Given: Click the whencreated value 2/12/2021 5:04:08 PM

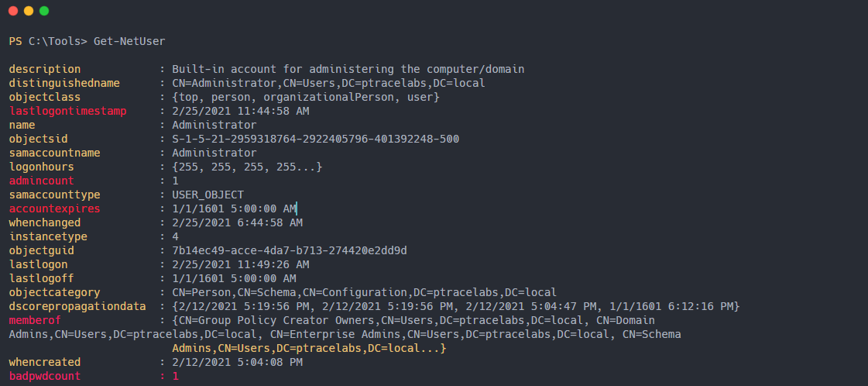Looking at the screenshot, I should click(x=238, y=363).
